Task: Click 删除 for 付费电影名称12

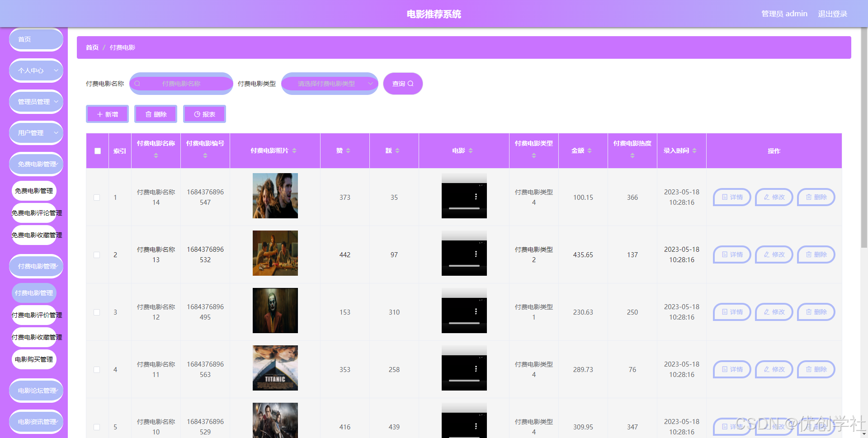Action: pos(816,312)
